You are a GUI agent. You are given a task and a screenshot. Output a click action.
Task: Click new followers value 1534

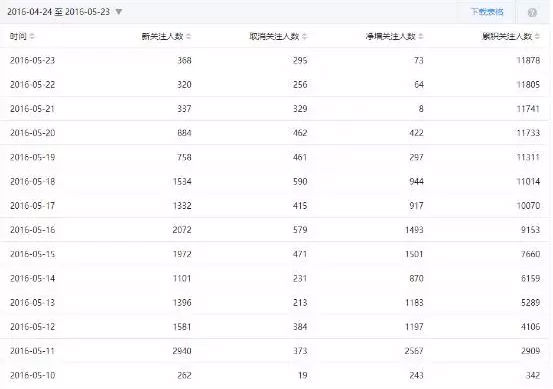pyautogui.click(x=182, y=182)
